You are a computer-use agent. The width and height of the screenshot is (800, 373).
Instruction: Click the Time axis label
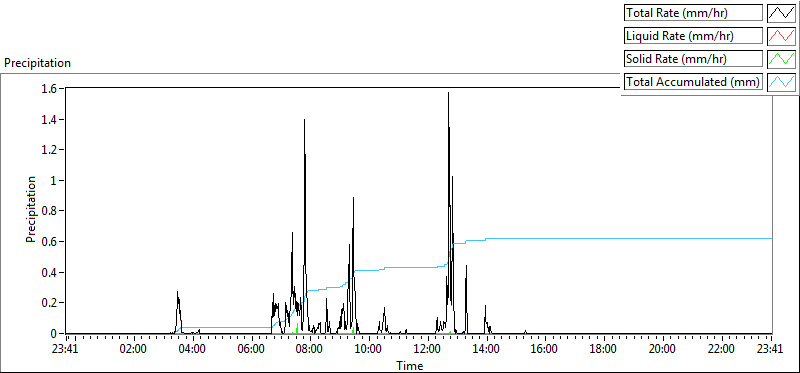(409, 366)
